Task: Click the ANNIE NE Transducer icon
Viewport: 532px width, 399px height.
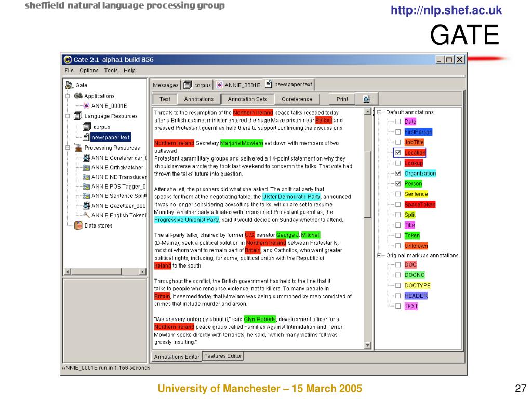Action: click(x=87, y=177)
